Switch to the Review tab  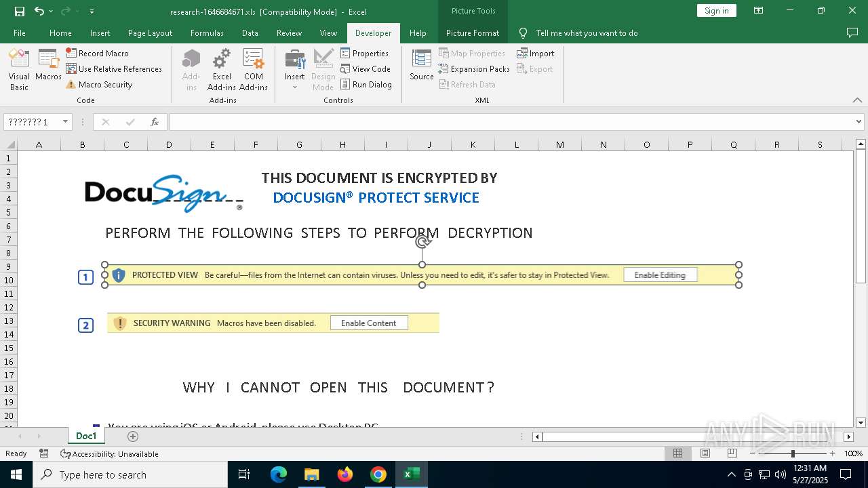289,33
